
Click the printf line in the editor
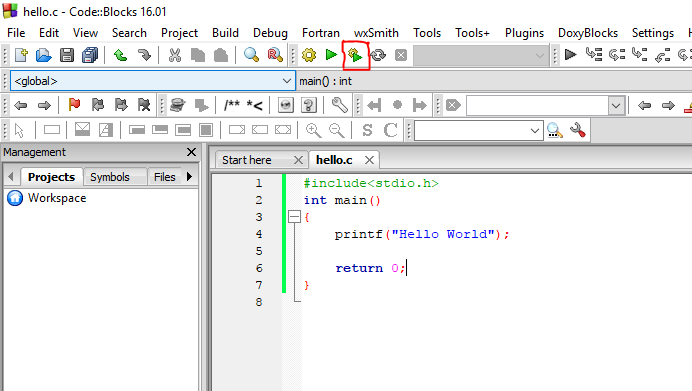click(422, 234)
